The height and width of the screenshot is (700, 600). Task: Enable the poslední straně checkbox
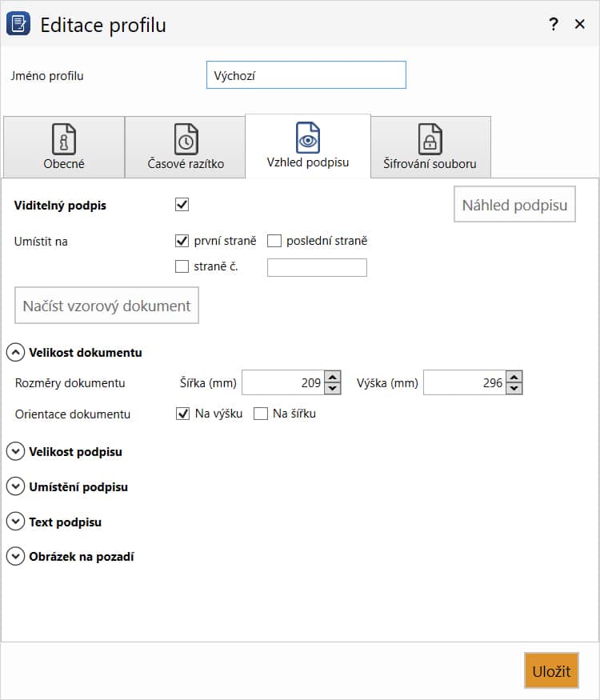click(274, 241)
